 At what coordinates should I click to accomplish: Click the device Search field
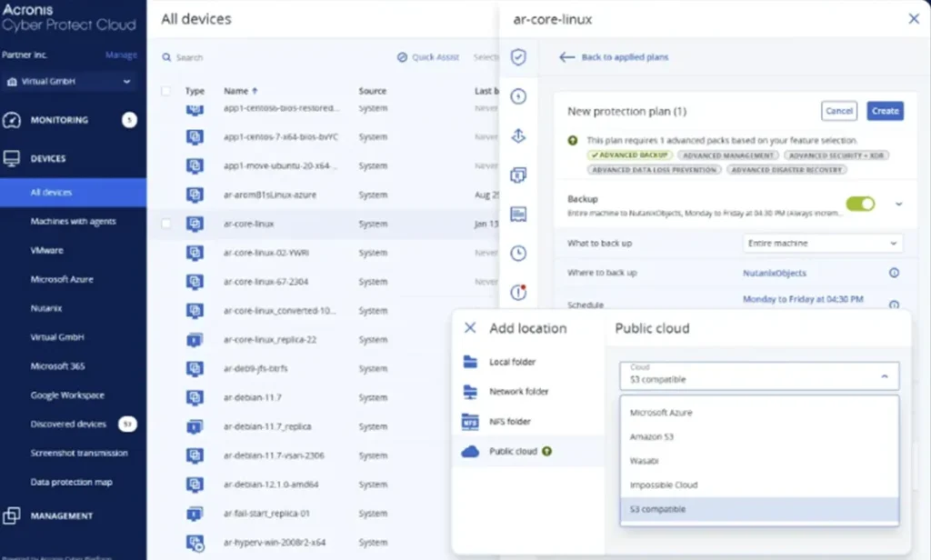click(x=273, y=57)
